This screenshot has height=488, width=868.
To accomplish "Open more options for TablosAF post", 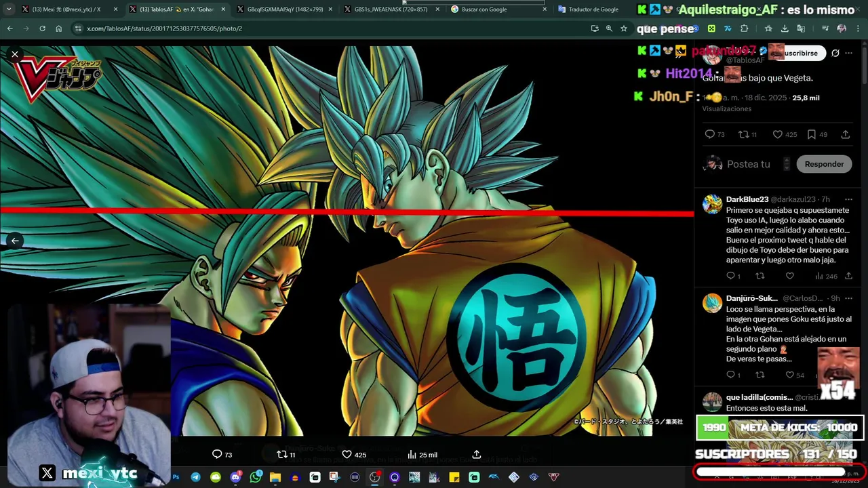I will click(849, 53).
